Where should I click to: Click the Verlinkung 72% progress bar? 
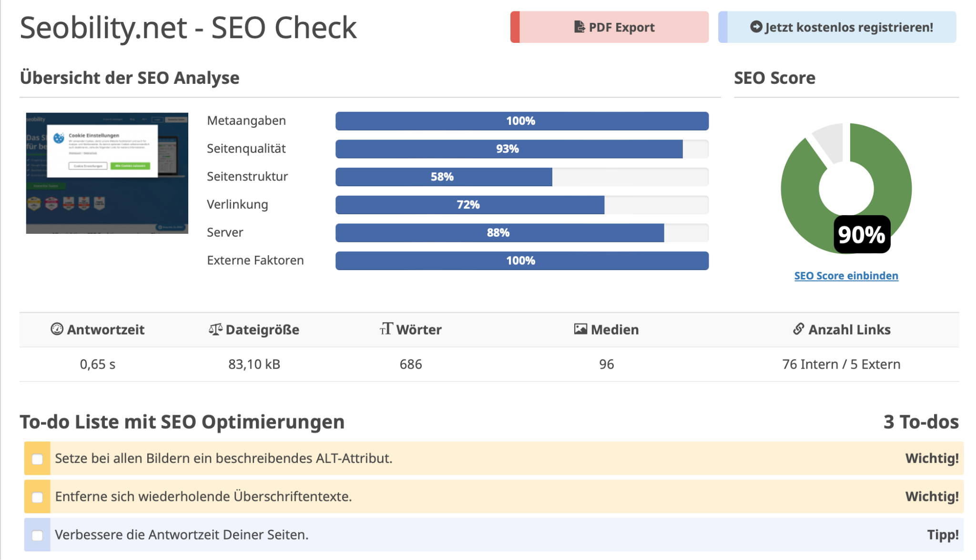pyautogui.click(x=522, y=205)
